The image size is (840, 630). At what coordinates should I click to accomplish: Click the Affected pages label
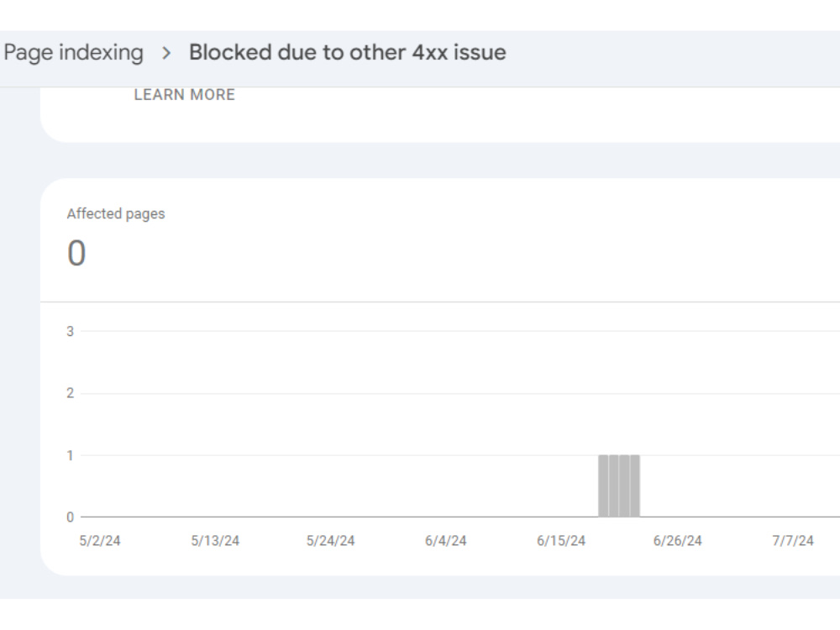(116, 213)
